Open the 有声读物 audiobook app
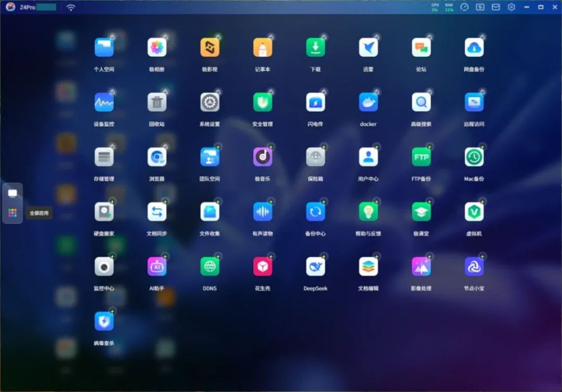The width and height of the screenshot is (562, 392). [263, 212]
